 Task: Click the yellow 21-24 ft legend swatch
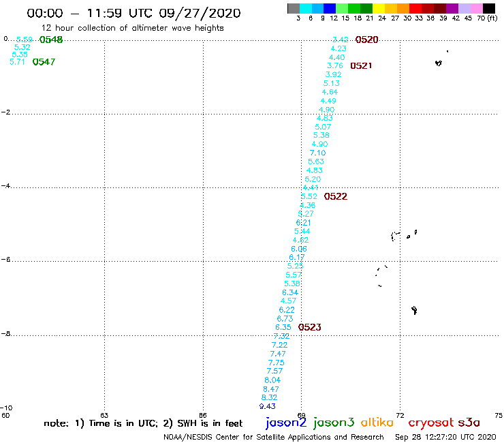pyautogui.click(x=379, y=8)
